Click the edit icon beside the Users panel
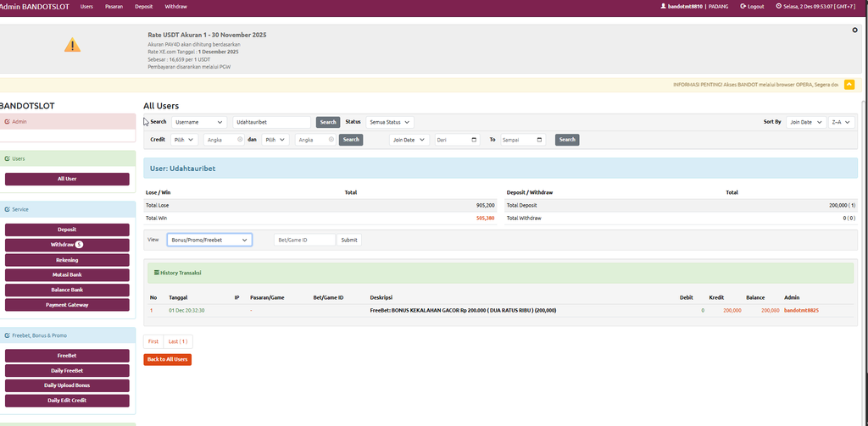The width and height of the screenshot is (868, 426). [7, 158]
